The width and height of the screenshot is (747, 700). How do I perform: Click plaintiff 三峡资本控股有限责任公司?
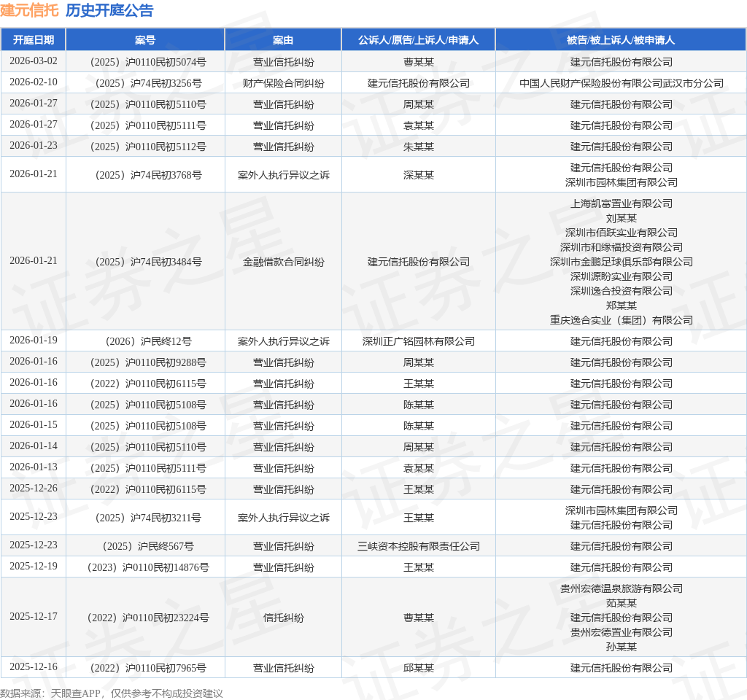tap(419, 546)
